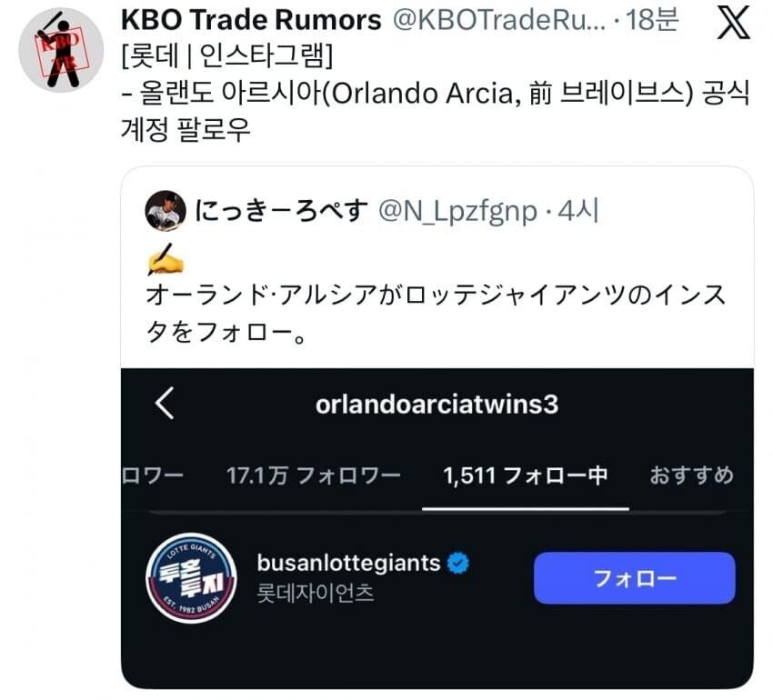Open the 18분 timestamp link
The height and width of the screenshot is (700, 773).
[652, 20]
